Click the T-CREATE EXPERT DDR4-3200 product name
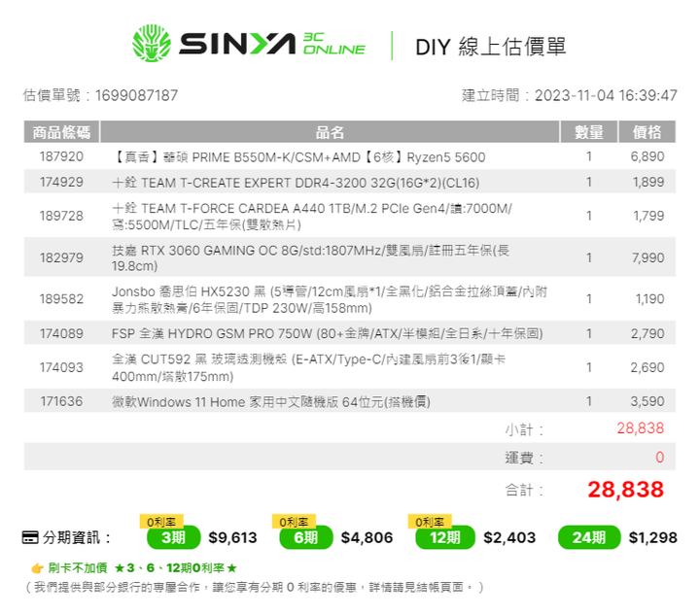Image resolution: width=700 pixels, height=615 pixels. point(296,183)
